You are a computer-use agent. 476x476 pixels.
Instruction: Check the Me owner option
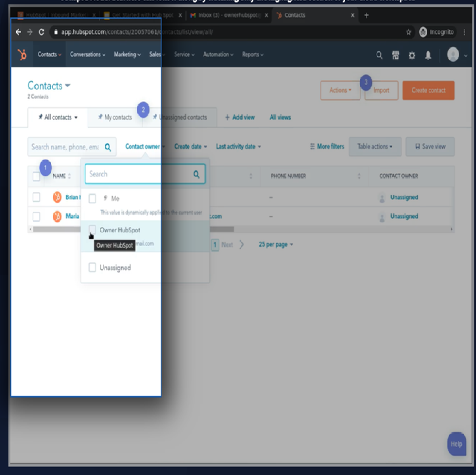[92, 198]
